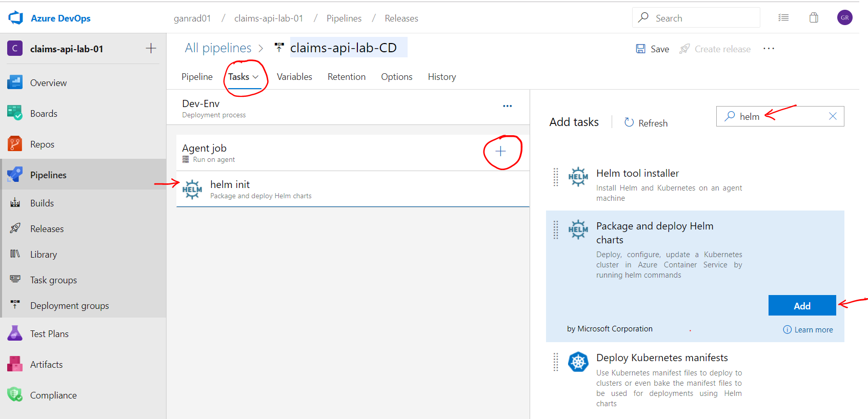Screen dimensions: 868x419
Task: Select the Dev-Env deployment process header
Action: click(348, 108)
